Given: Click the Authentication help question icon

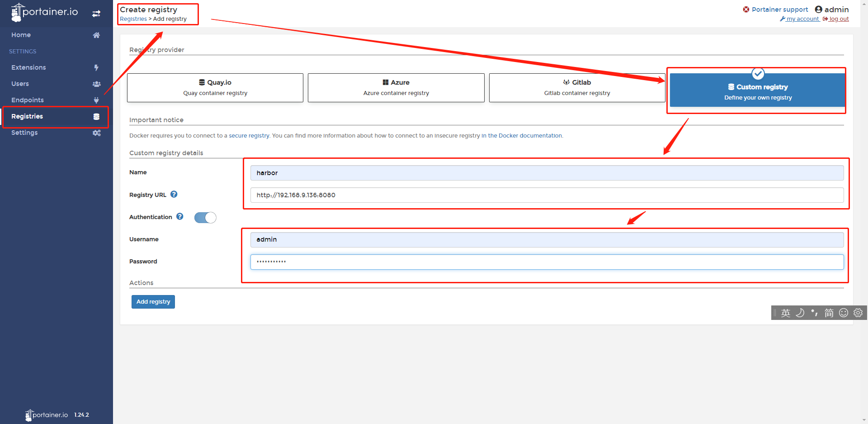Looking at the screenshot, I should coord(180,216).
